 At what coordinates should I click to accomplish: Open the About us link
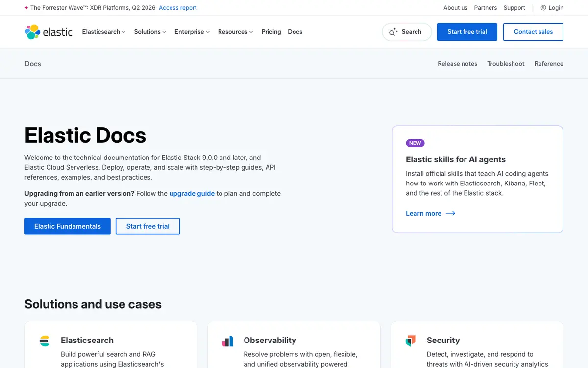tap(455, 8)
